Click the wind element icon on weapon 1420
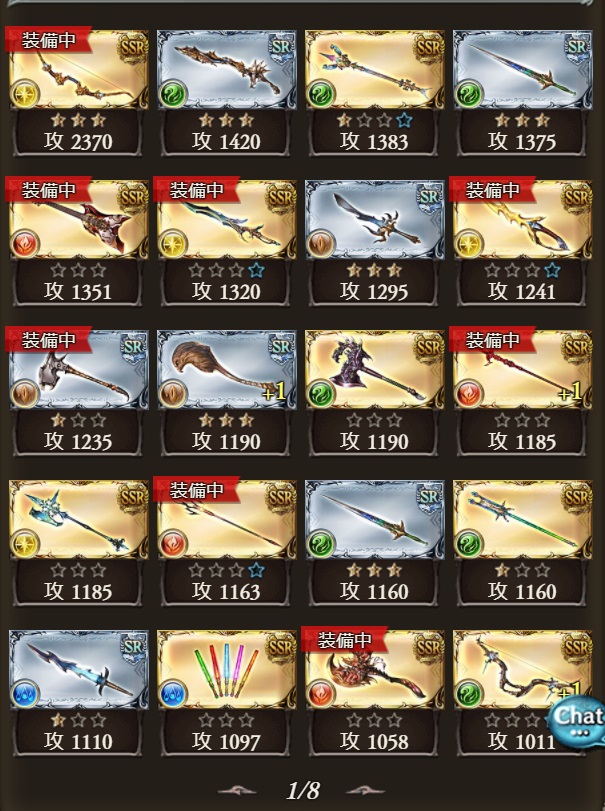Image resolution: width=605 pixels, height=811 pixels. 172,94
